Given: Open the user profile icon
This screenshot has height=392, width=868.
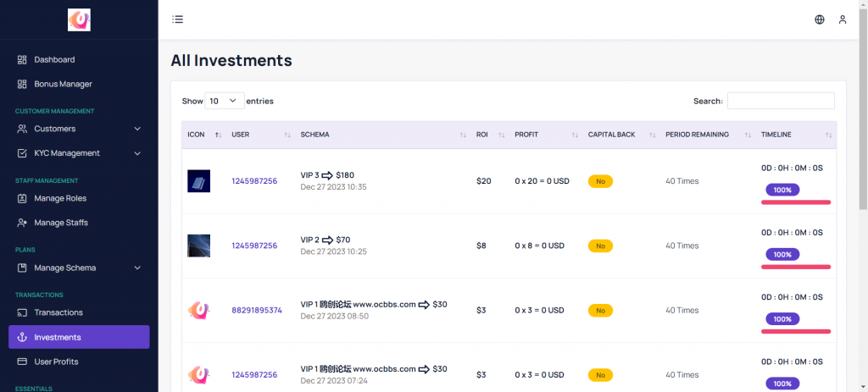Looking at the screenshot, I should [x=843, y=19].
